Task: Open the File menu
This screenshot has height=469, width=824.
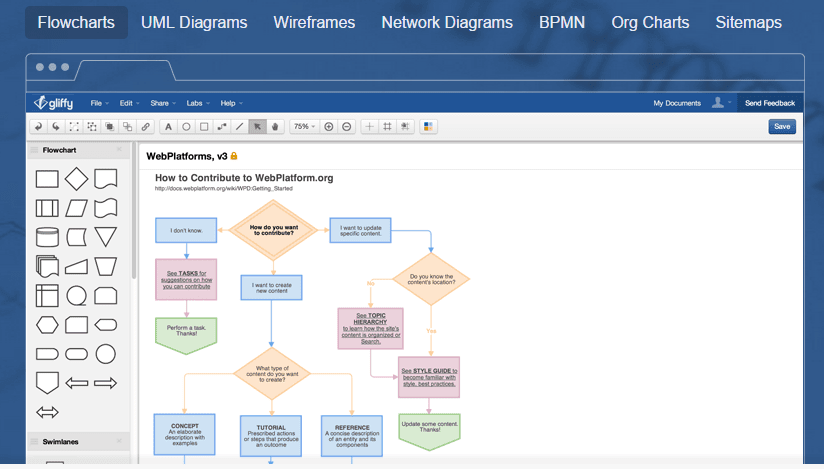Action: (99, 103)
